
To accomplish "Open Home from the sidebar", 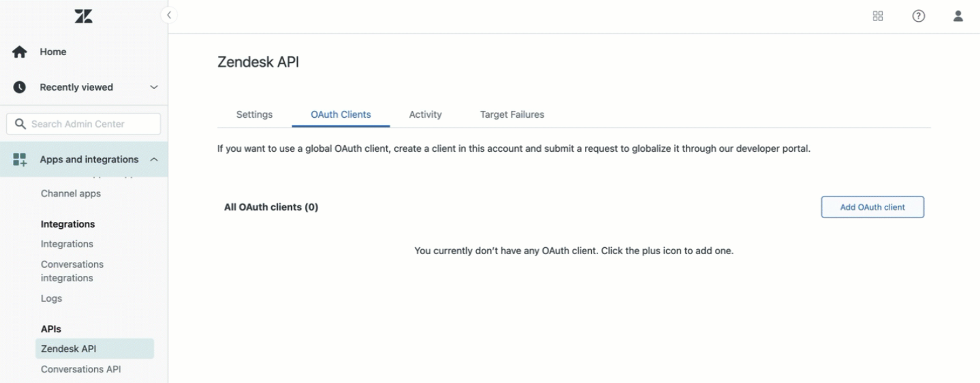I will (x=53, y=51).
